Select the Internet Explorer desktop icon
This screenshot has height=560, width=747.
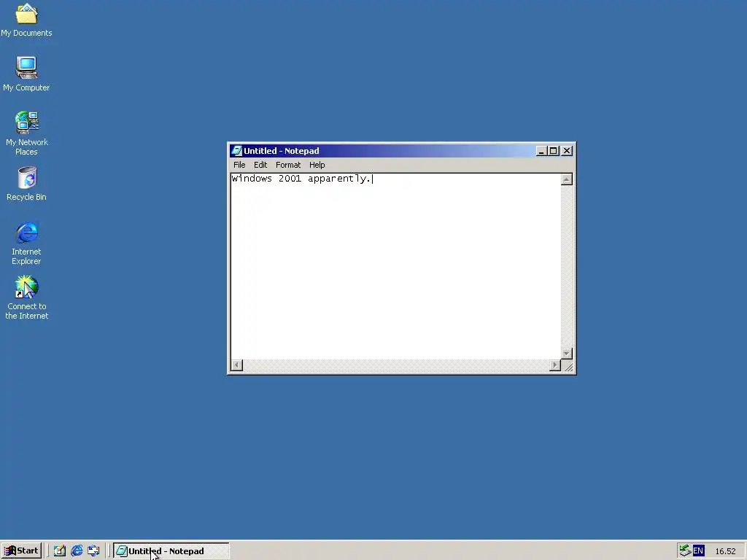(x=26, y=243)
